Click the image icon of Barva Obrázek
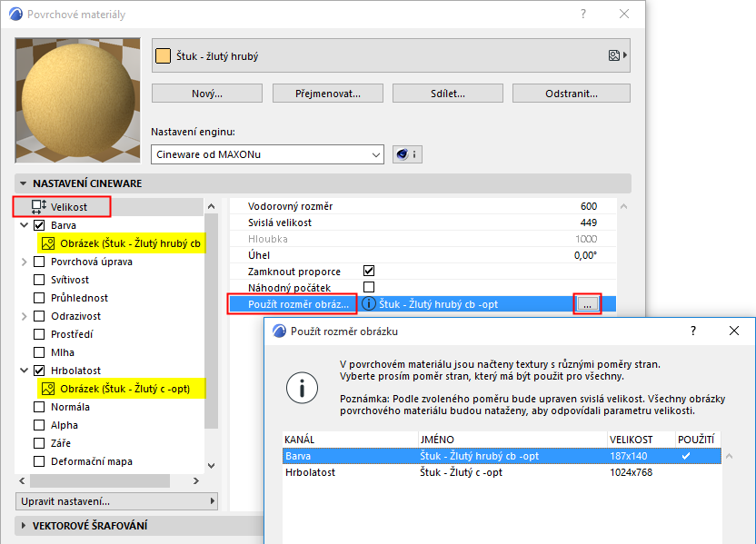756x544 pixels. point(48,243)
